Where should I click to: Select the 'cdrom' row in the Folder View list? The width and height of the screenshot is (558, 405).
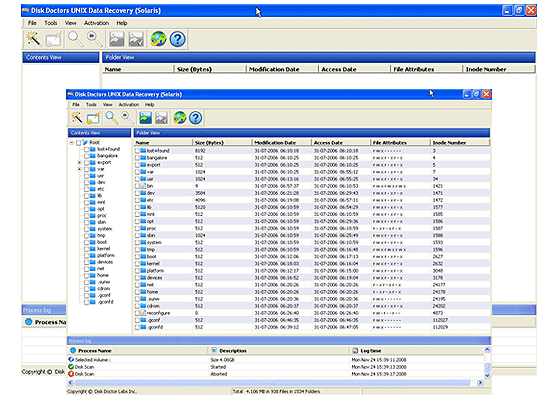[312, 306]
